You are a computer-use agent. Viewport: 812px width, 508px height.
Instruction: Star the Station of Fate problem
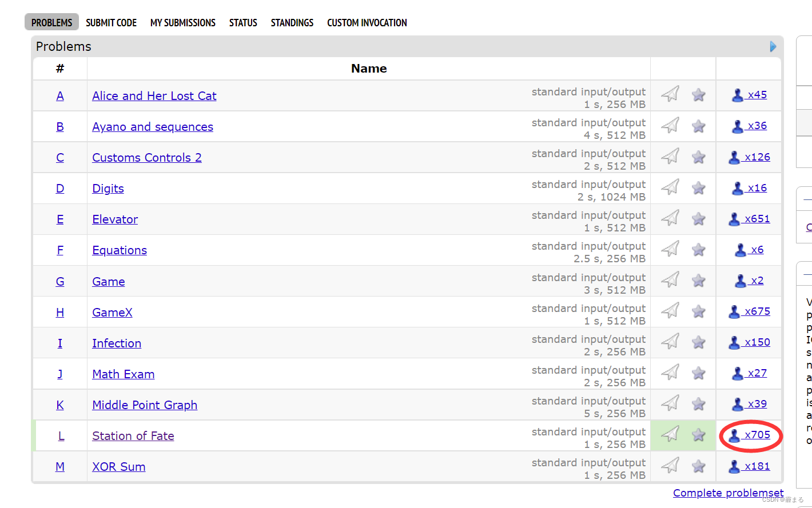pyautogui.click(x=698, y=435)
